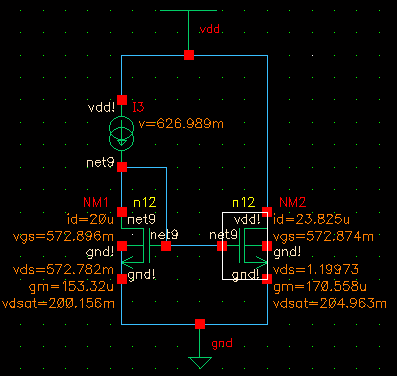Select the net9 pin below current source
Image resolution: width=397 pixels, height=376 pixels.
click(x=122, y=167)
